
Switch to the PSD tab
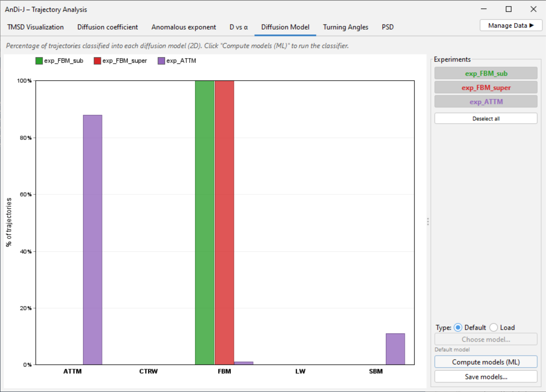388,27
